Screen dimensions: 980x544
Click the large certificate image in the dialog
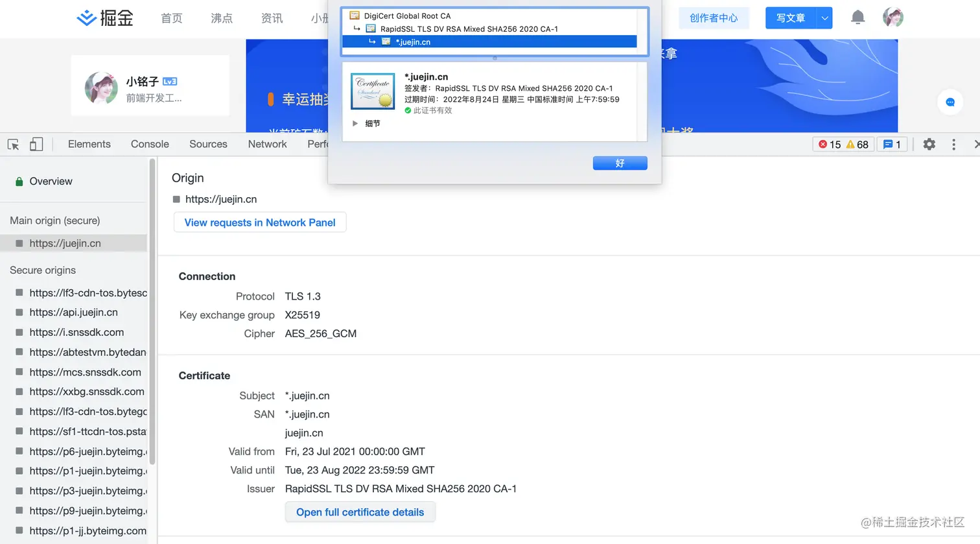(373, 91)
